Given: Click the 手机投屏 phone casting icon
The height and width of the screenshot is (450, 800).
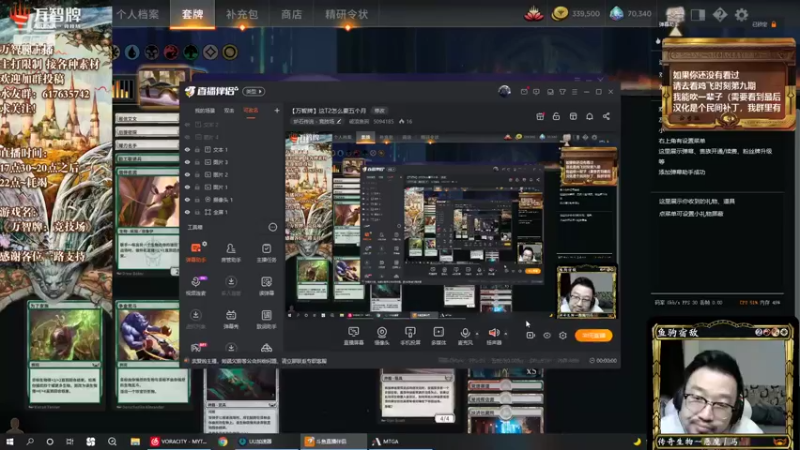Looking at the screenshot, I should pyautogui.click(x=410, y=336).
